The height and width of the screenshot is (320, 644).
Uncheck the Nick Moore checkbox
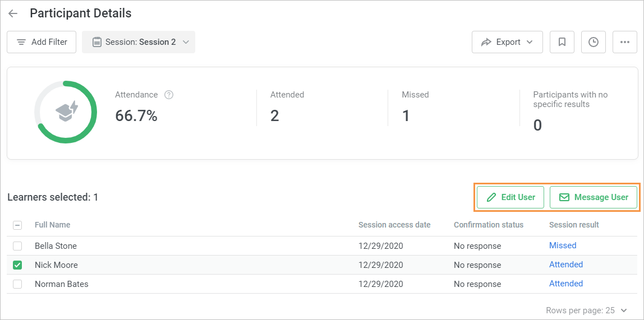(x=17, y=265)
